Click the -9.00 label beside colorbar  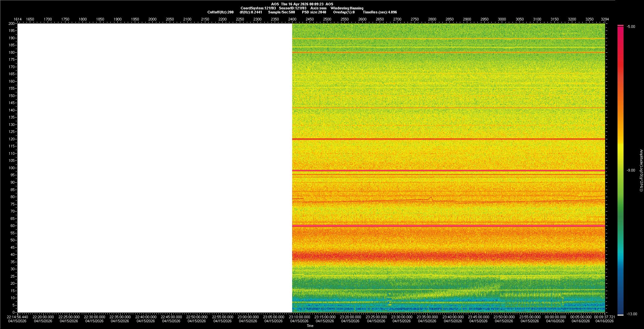(631, 171)
